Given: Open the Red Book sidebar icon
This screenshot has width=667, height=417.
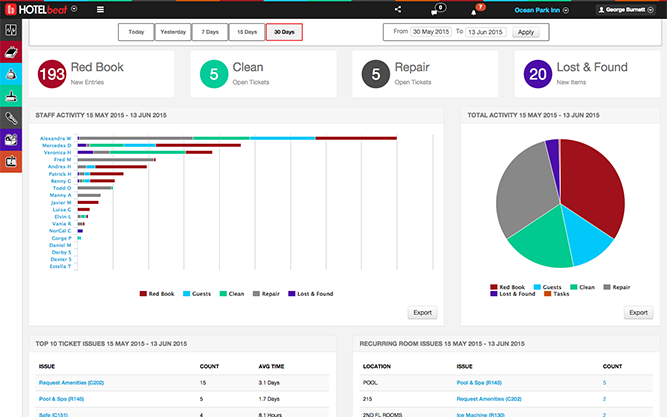Looking at the screenshot, I should tap(10, 52).
